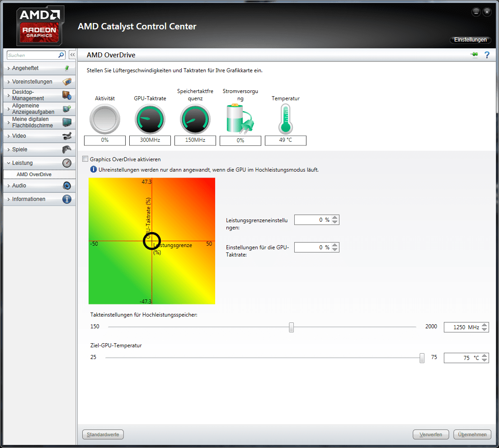This screenshot has height=448, width=499.
Task: Expand the Voreinstellungen section
Action: coord(9,82)
